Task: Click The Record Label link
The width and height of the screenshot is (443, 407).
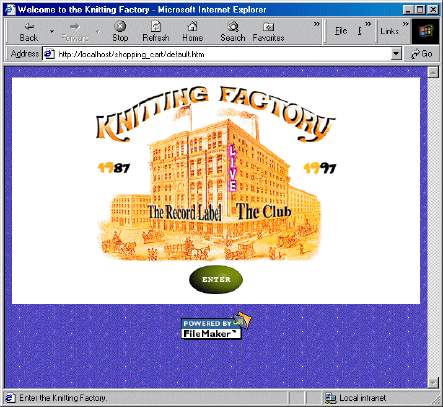Action: pyautogui.click(x=185, y=212)
